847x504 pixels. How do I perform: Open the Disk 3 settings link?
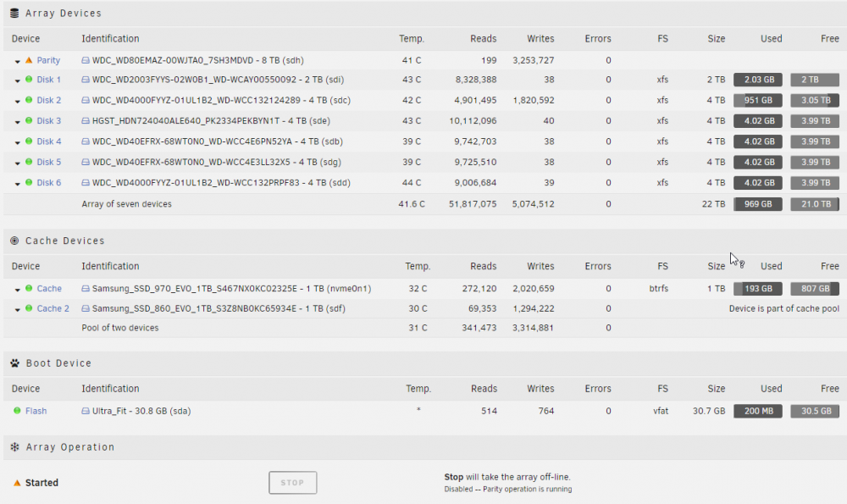(x=48, y=120)
